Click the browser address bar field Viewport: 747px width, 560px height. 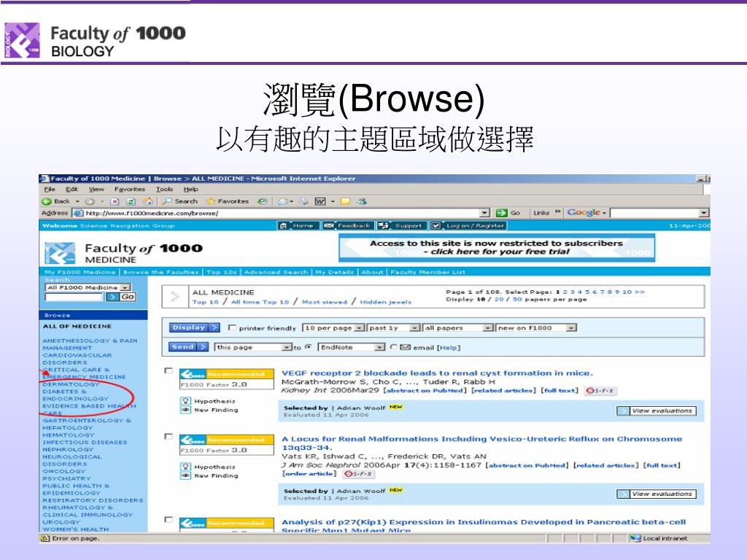pos(281,213)
